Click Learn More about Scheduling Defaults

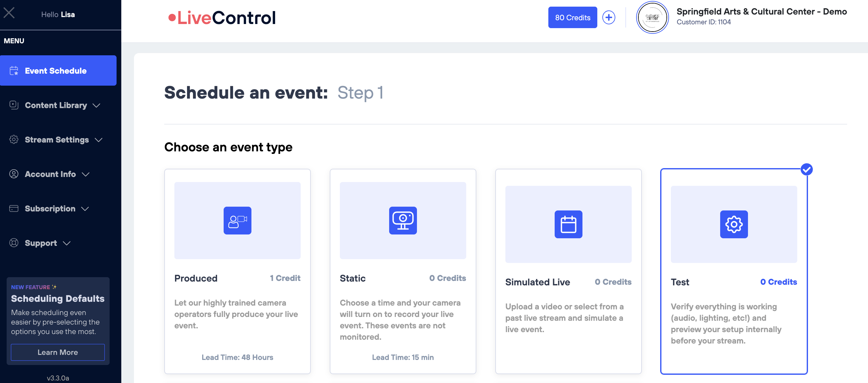pos(57,352)
